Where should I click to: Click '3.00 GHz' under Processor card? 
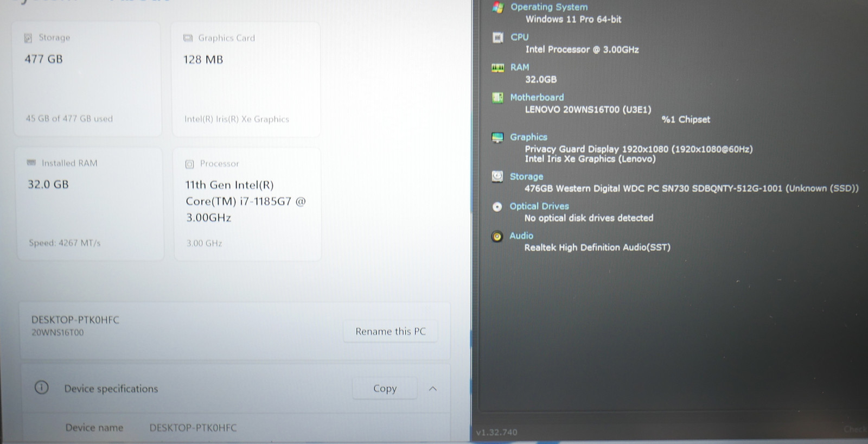[x=204, y=243]
